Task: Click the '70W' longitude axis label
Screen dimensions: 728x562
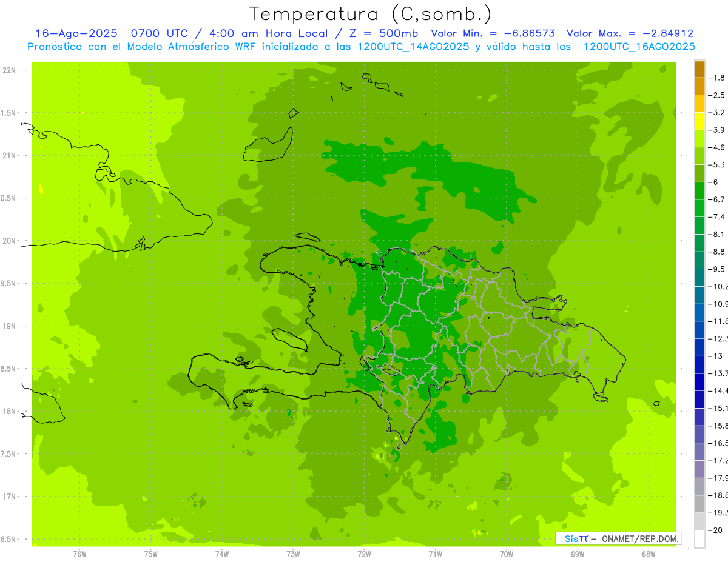Action: (507, 554)
